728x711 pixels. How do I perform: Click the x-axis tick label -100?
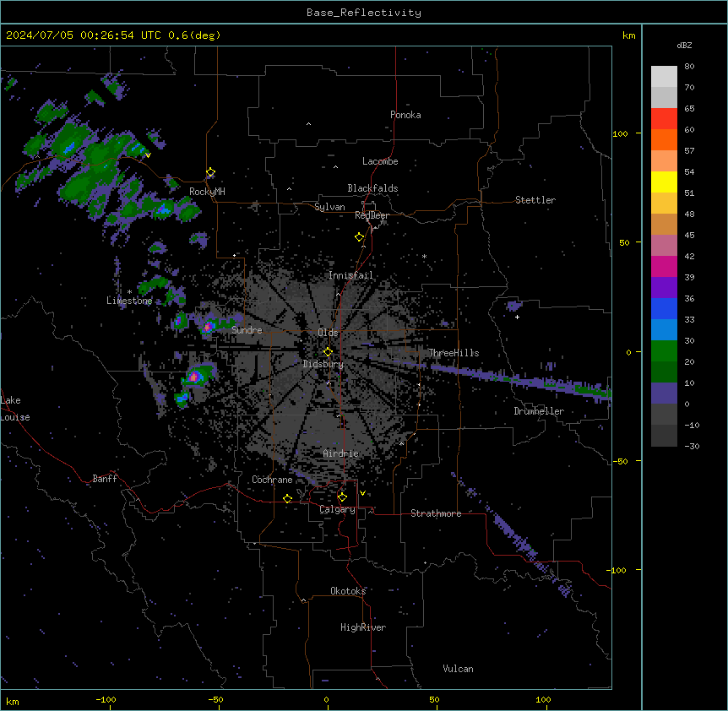point(106,699)
